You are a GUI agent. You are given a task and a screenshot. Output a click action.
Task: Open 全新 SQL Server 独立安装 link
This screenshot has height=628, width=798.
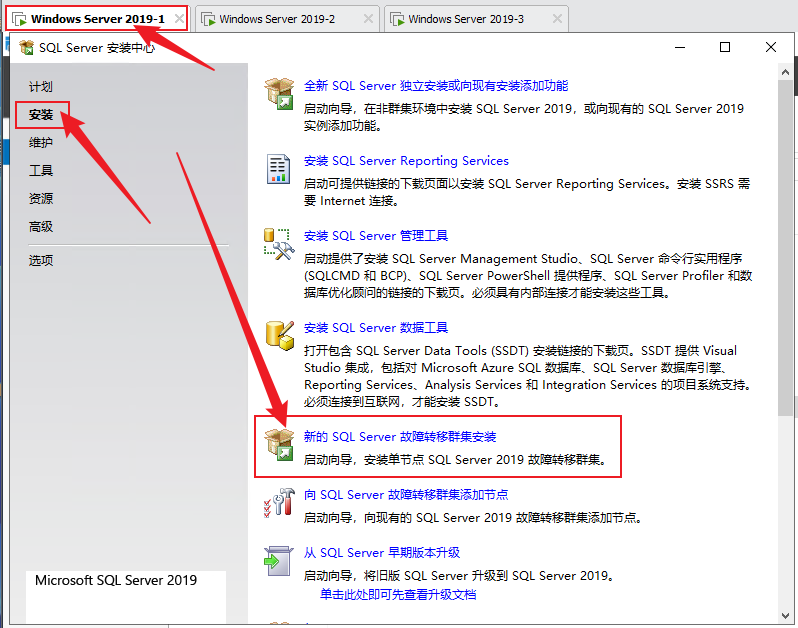tap(436, 85)
